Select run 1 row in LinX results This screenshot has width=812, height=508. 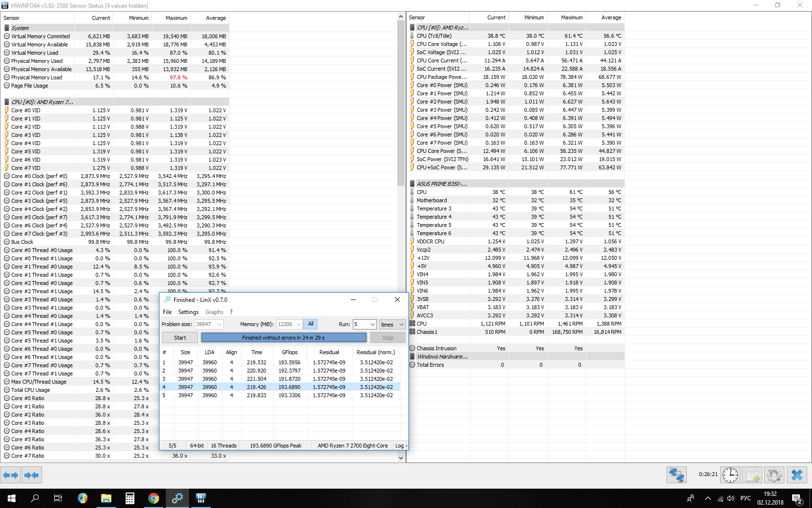[280, 362]
